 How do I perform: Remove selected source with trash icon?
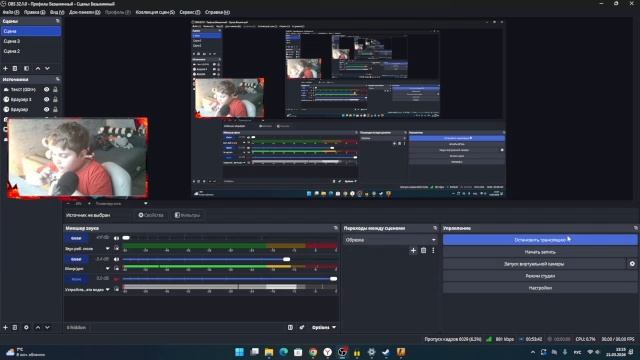click(15, 327)
